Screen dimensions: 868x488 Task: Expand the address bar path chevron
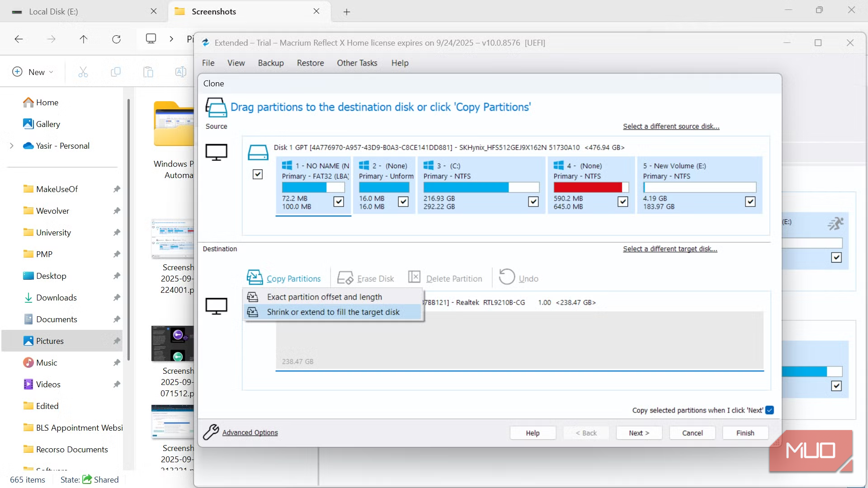[x=171, y=39]
